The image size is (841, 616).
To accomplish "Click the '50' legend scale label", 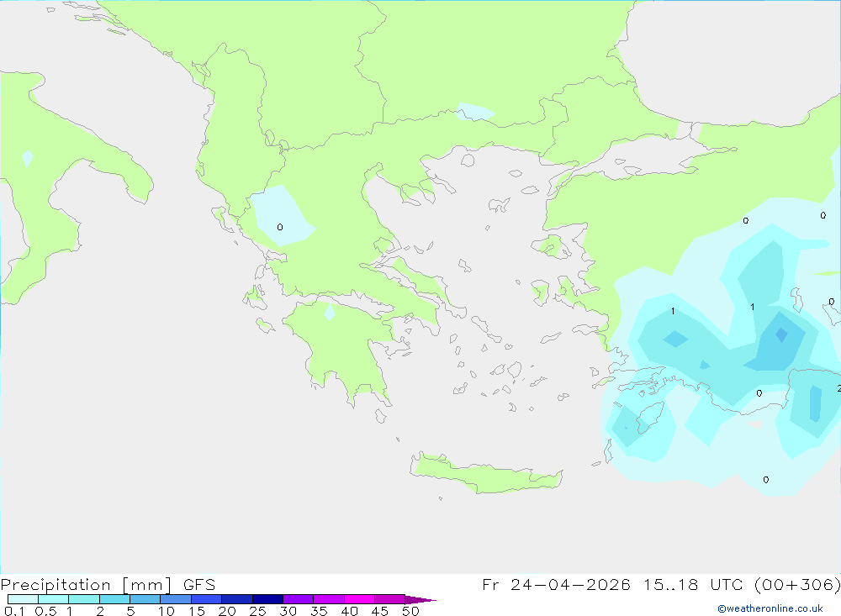I will click(x=410, y=611).
